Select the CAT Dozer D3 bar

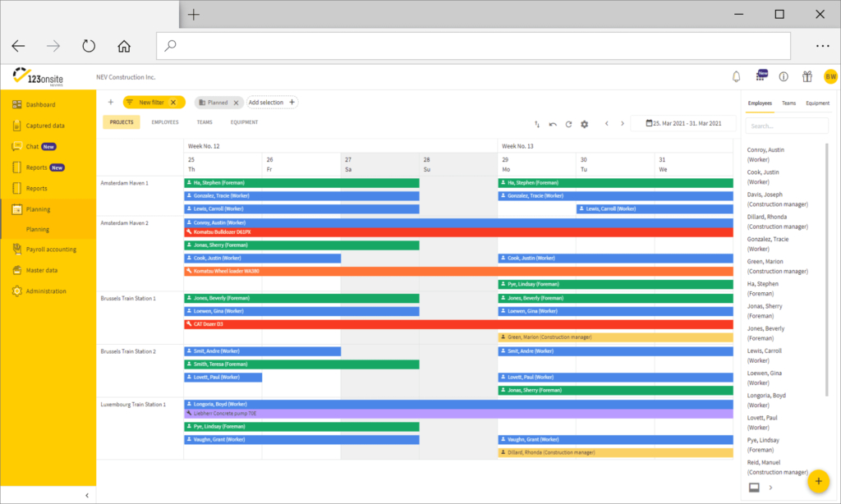click(x=458, y=324)
